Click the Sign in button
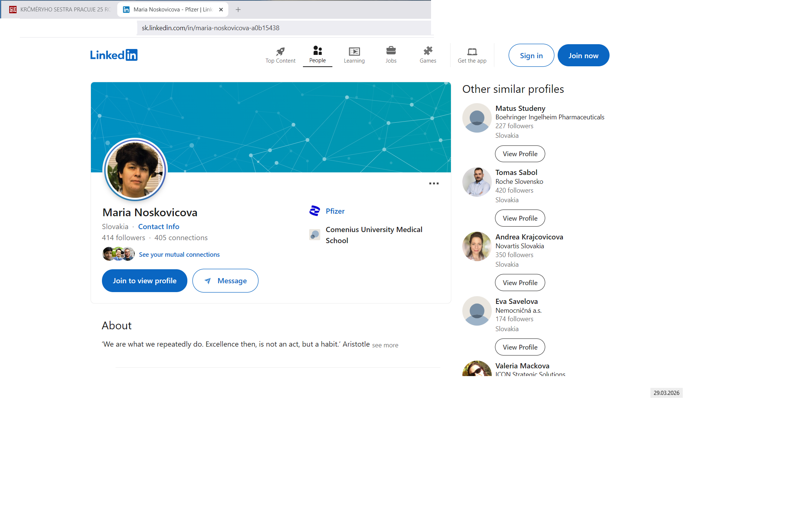The width and height of the screenshot is (812, 512). 531,56
